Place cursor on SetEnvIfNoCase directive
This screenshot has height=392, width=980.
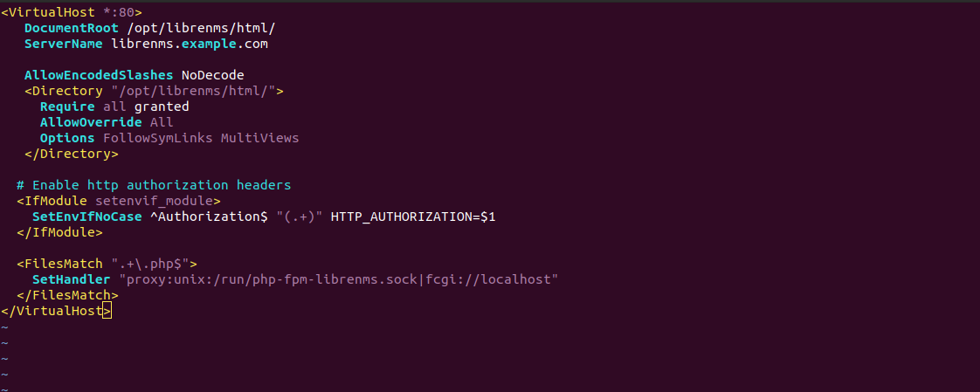click(x=86, y=217)
